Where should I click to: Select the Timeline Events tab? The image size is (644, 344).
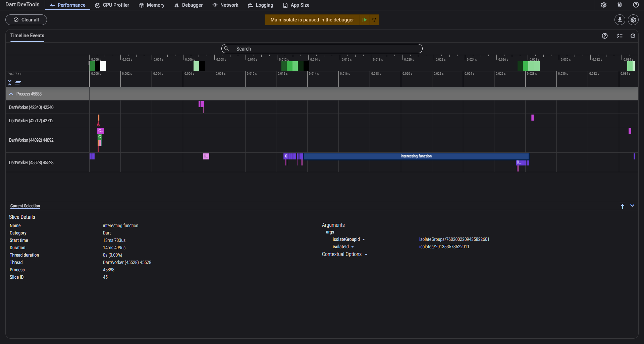tap(27, 36)
